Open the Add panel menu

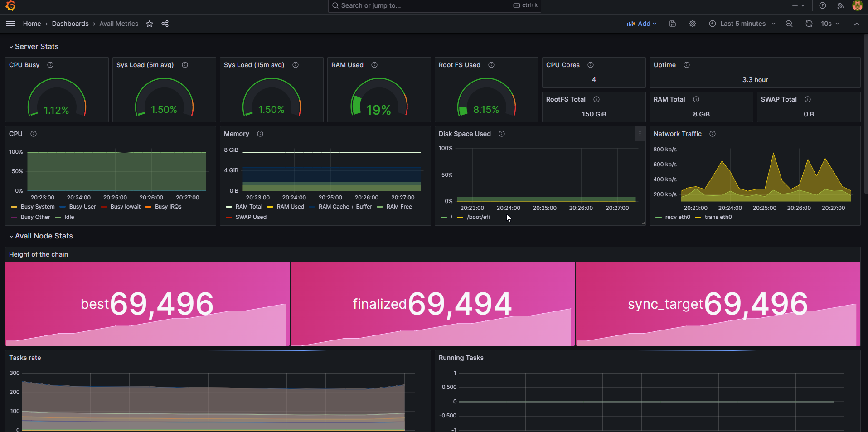point(641,24)
